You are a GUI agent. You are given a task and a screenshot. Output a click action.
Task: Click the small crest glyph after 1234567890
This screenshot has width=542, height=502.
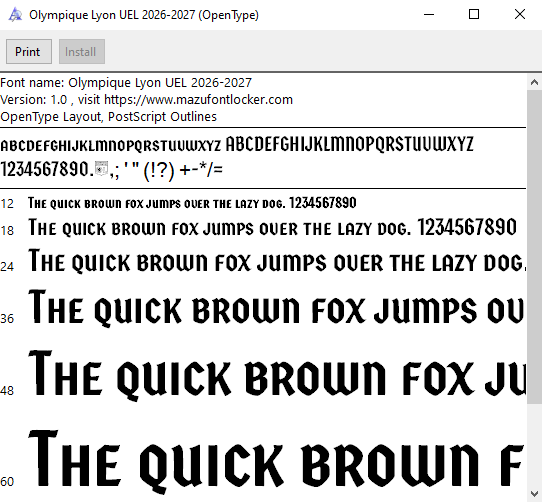(x=101, y=168)
